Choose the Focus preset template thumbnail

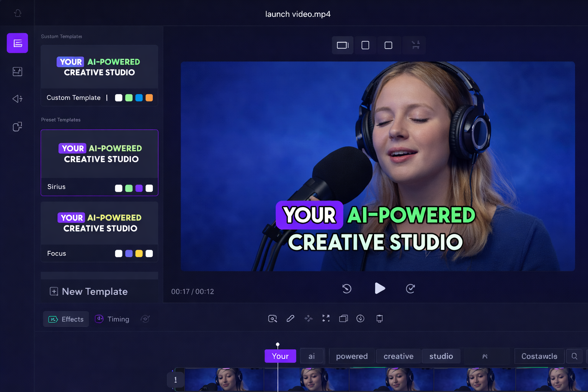(100, 223)
